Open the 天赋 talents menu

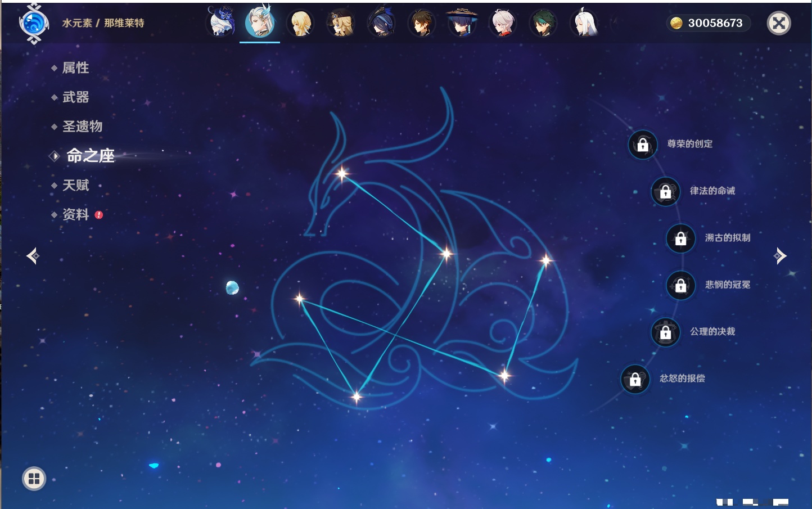point(75,185)
